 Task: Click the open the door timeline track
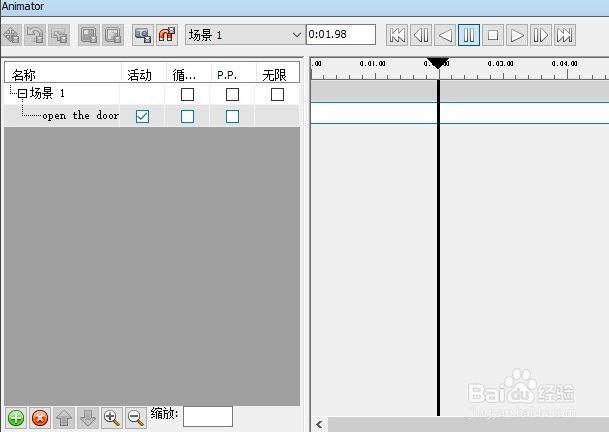click(x=460, y=113)
